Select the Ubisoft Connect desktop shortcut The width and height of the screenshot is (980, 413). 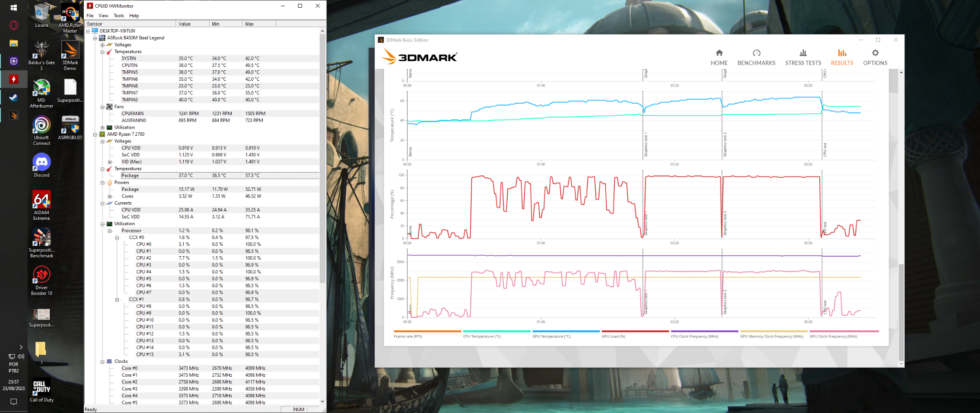click(42, 130)
